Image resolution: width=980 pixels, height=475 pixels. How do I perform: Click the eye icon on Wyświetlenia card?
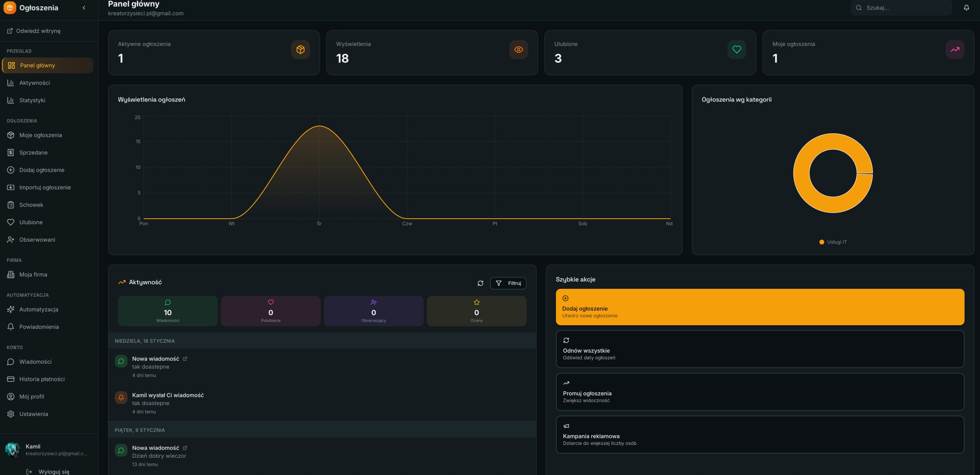[x=519, y=49]
